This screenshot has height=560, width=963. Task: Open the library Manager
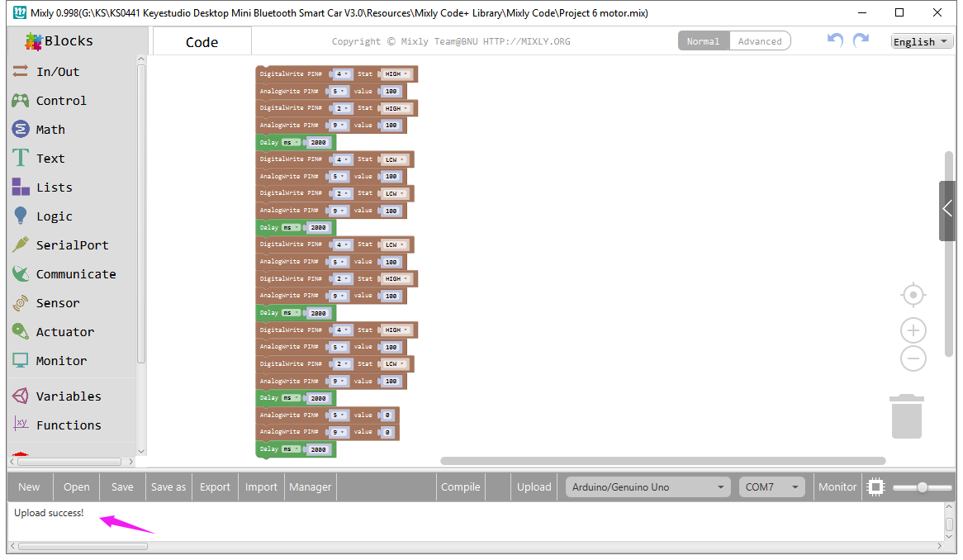click(x=311, y=487)
